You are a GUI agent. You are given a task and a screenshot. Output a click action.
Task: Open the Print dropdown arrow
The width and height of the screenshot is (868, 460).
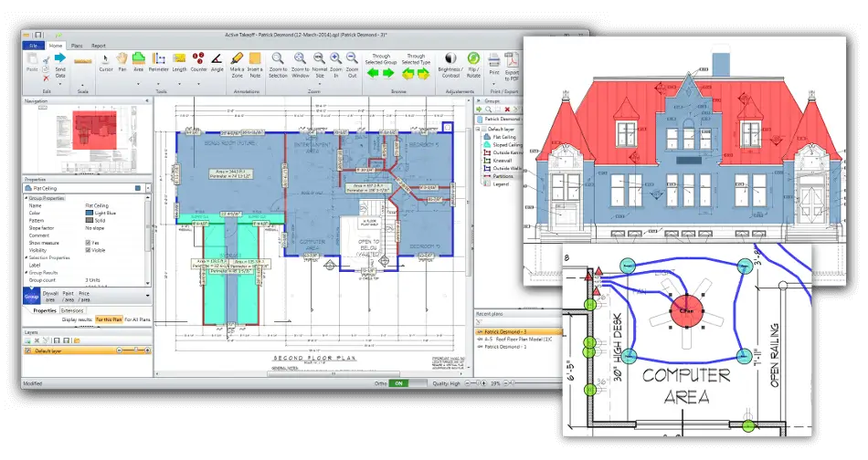pyautogui.click(x=494, y=84)
